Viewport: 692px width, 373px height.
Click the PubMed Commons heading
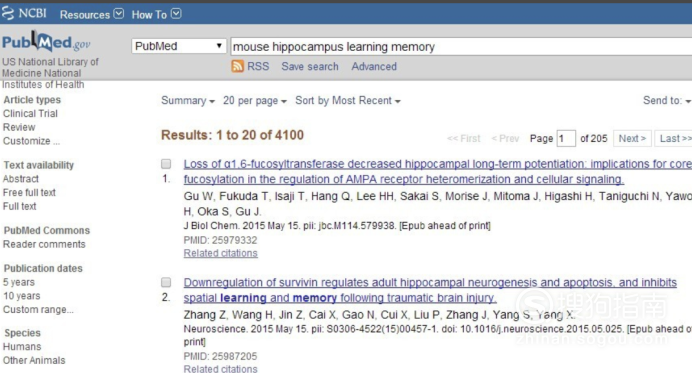click(46, 230)
